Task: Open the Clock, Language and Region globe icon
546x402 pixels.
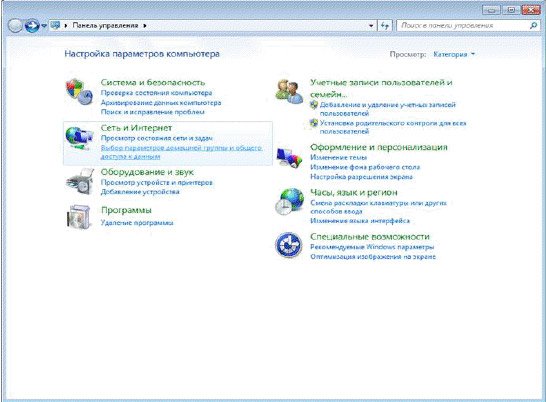Action: (x=289, y=201)
